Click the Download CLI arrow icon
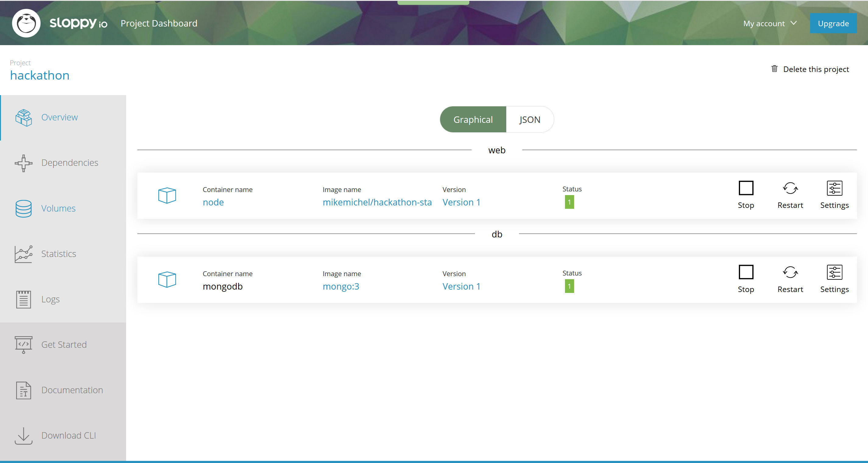The height and width of the screenshot is (463, 868). 23,436
